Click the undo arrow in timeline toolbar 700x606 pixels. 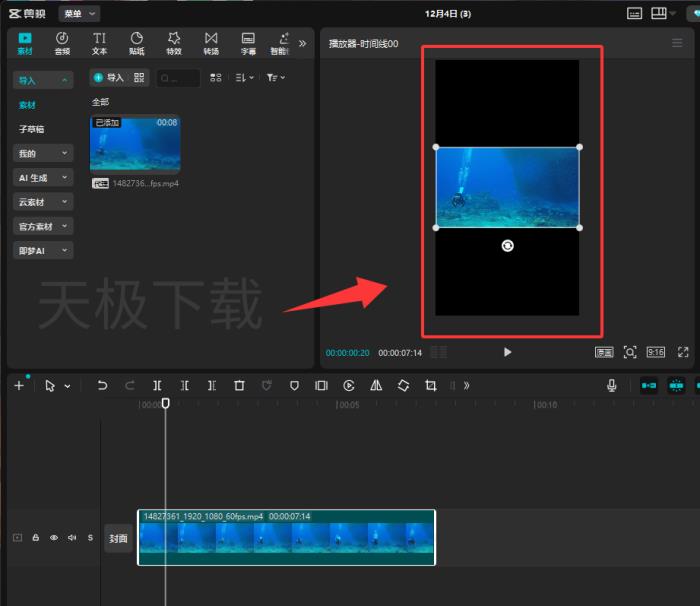click(102, 385)
